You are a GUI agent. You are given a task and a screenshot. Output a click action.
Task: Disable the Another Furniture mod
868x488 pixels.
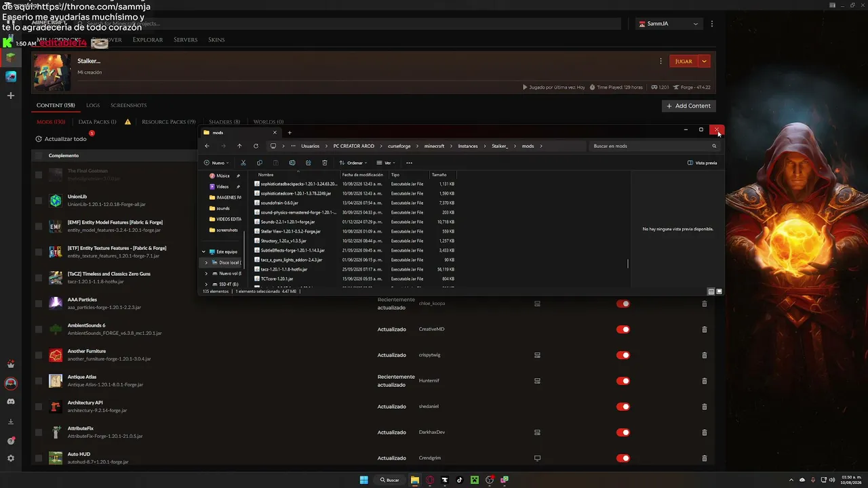pos(623,355)
